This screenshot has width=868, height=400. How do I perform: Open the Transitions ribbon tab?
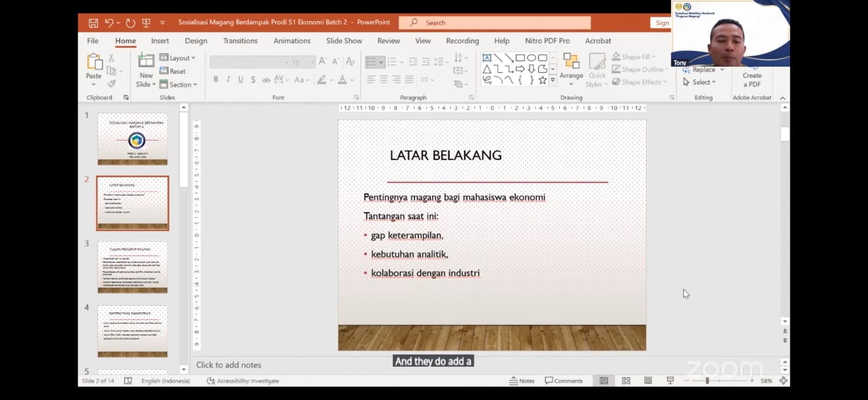pos(240,41)
